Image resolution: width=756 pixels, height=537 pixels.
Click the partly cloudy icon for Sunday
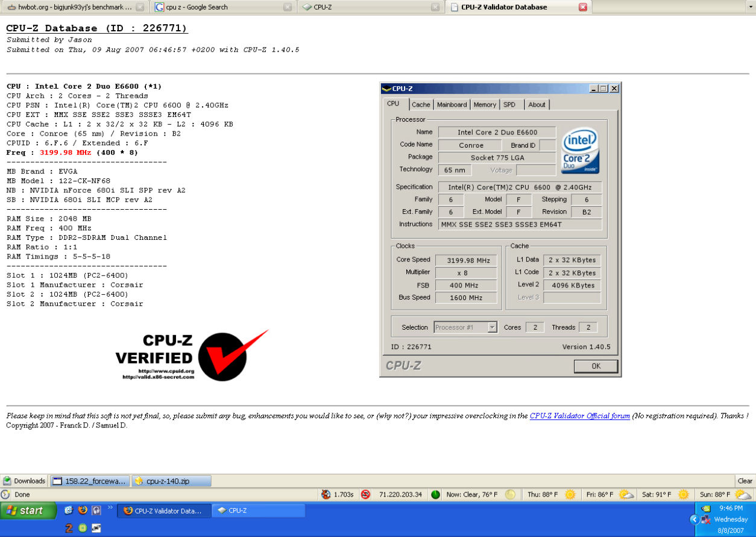[743, 494]
